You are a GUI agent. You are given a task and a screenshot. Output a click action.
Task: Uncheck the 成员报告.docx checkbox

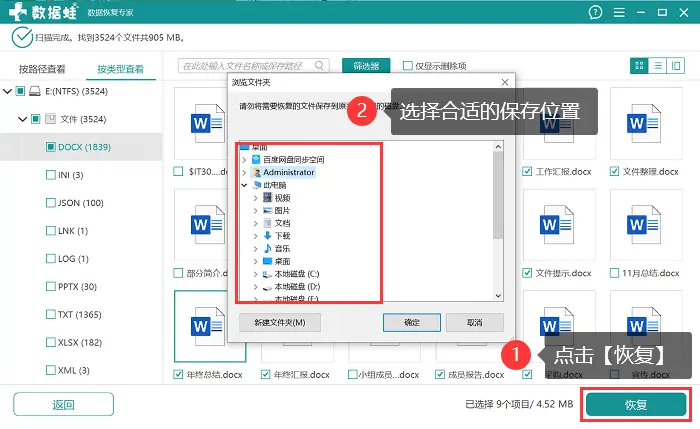pos(440,374)
